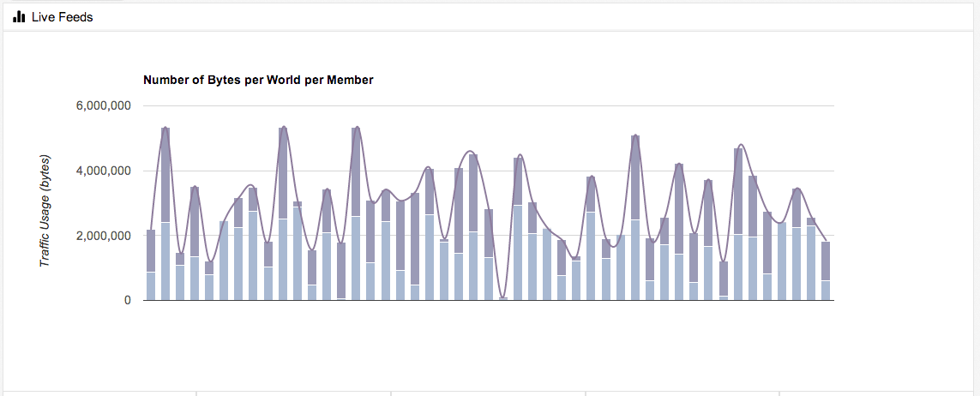
Task: Click the third bar from the right
Action: 797,249
